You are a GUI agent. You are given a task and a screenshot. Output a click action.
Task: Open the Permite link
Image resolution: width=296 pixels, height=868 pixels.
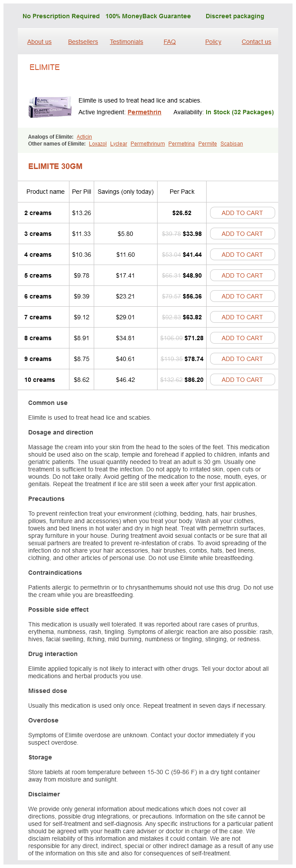207,144
